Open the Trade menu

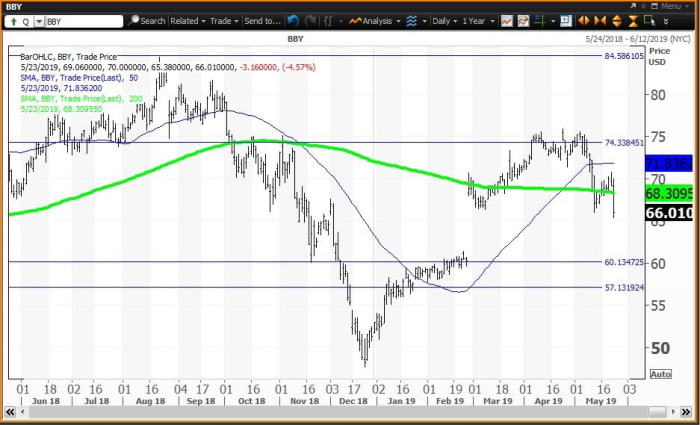pyautogui.click(x=224, y=21)
